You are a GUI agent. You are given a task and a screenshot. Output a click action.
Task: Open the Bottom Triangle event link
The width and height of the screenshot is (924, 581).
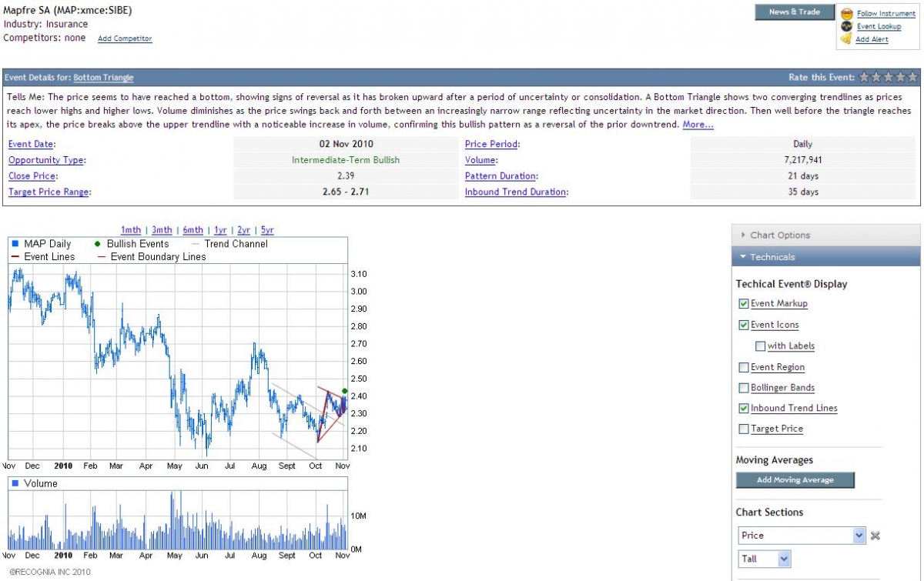[x=103, y=78]
